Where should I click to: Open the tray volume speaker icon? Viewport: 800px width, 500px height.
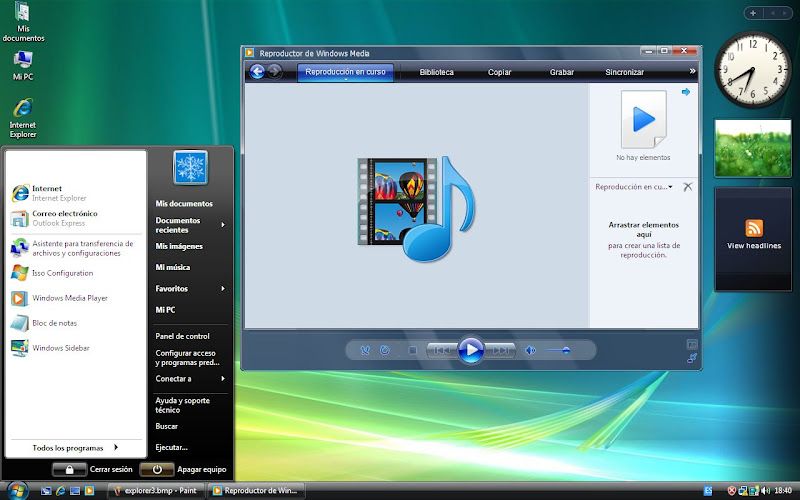coord(765,491)
